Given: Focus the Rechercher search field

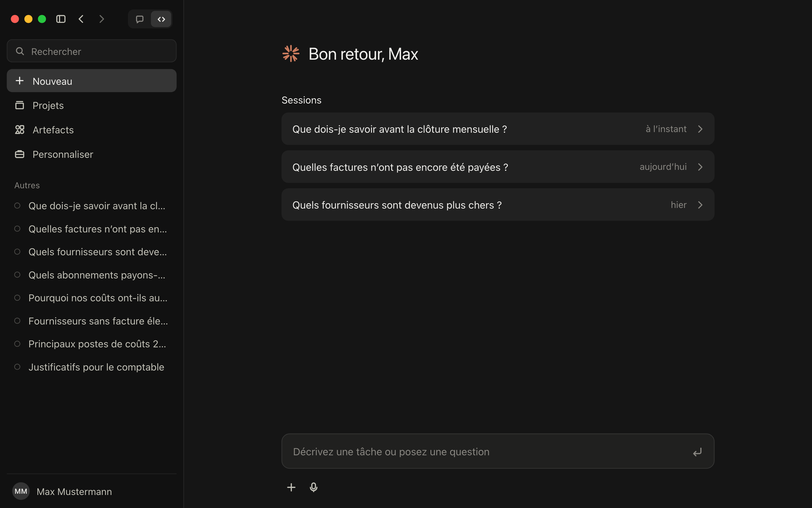Looking at the screenshot, I should (92, 51).
